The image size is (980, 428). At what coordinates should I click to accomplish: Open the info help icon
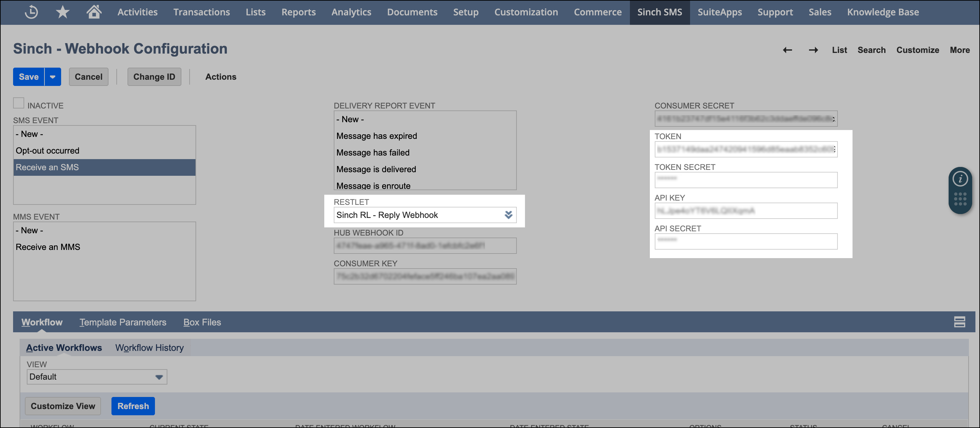point(960,179)
